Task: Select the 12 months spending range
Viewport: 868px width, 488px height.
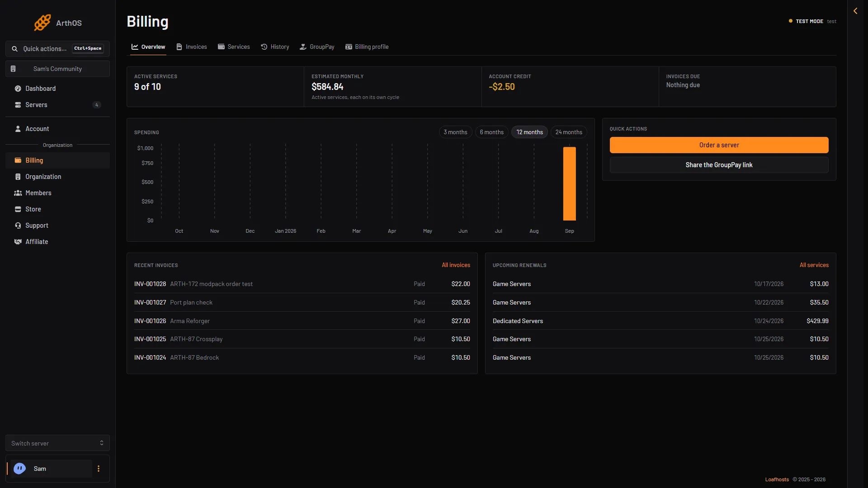Action: tap(529, 132)
